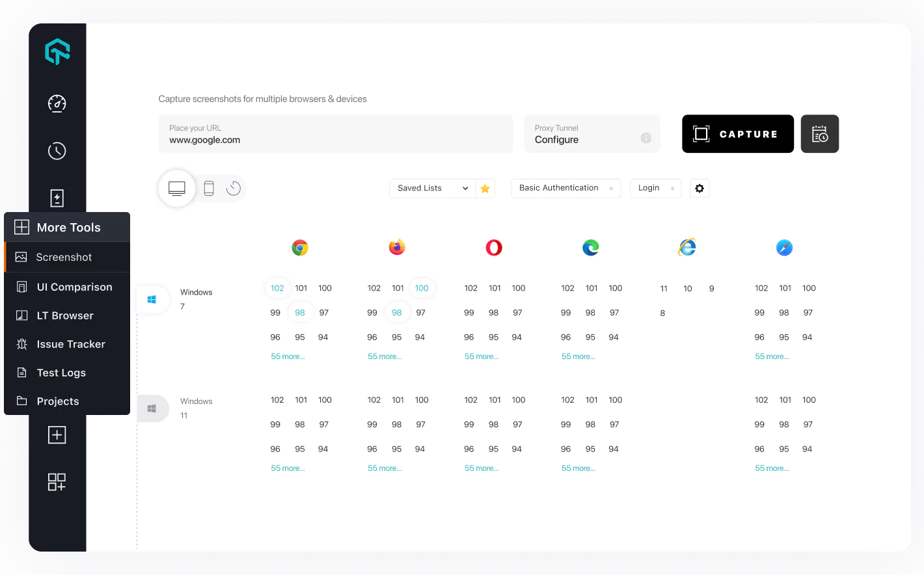Toggle the Login switch

[x=672, y=189]
